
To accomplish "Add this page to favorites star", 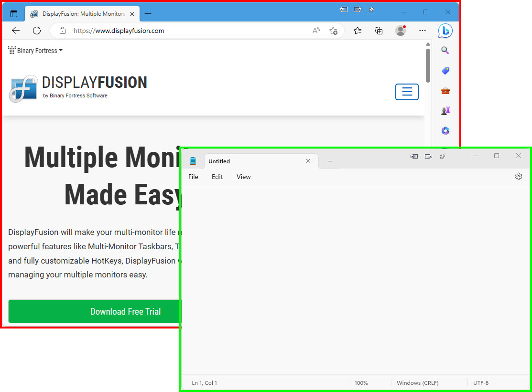I will [333, 31].
